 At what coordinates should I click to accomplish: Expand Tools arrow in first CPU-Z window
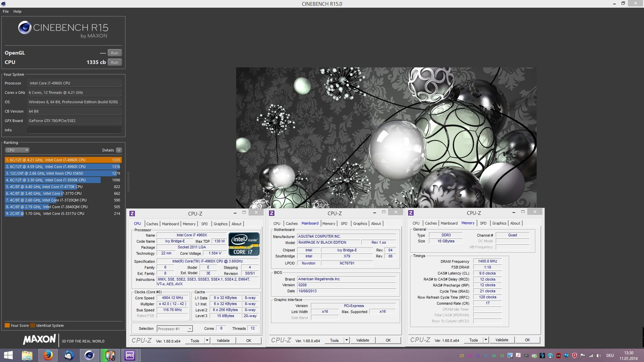pyautogui.click(x=207, y=341)
